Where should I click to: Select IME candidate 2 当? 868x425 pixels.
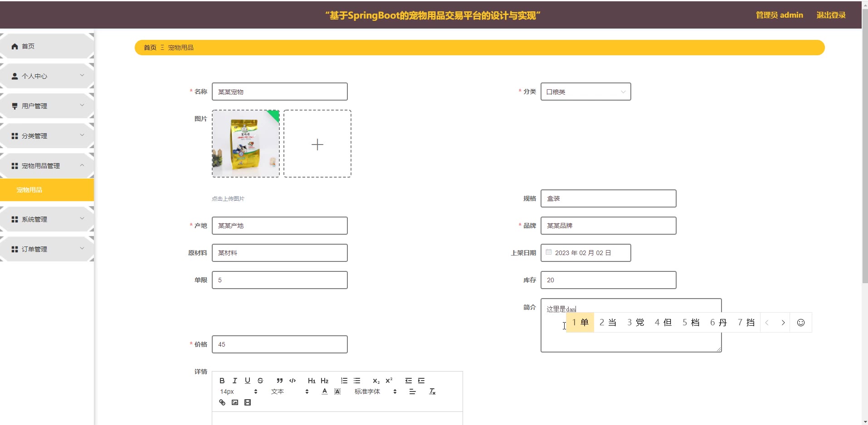(x=608, y=323)
